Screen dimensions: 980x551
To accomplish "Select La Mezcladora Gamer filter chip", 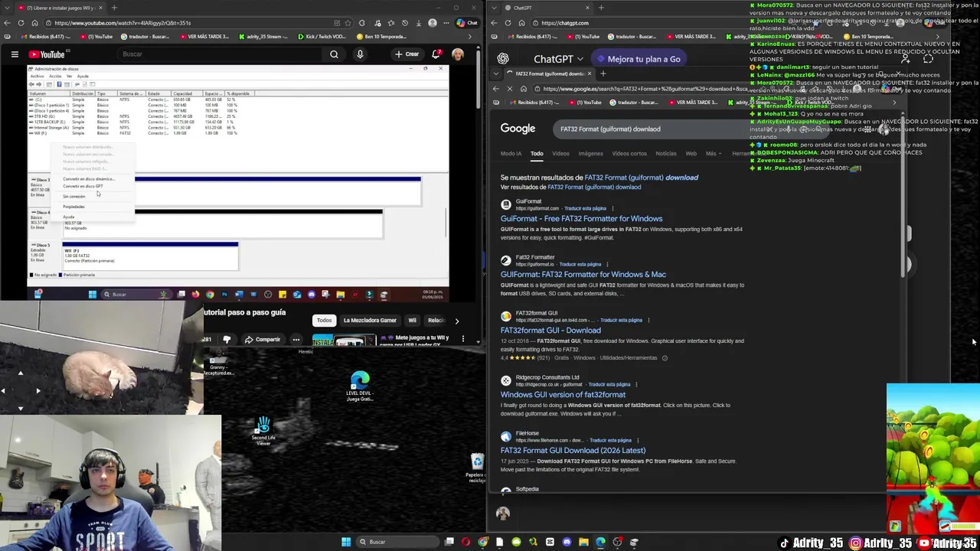I will click(370, 321).
